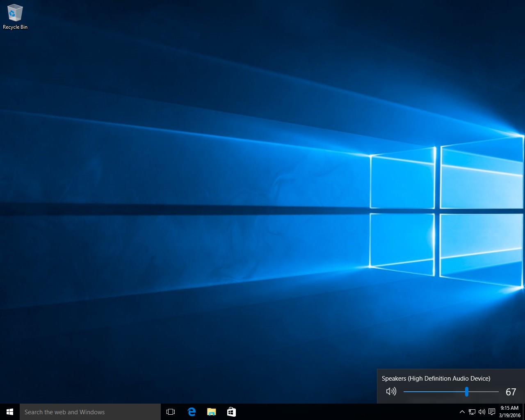Select the Recycle Bin desktop icon
This screenshot has width=525, height=420.
tap(15, 17)
